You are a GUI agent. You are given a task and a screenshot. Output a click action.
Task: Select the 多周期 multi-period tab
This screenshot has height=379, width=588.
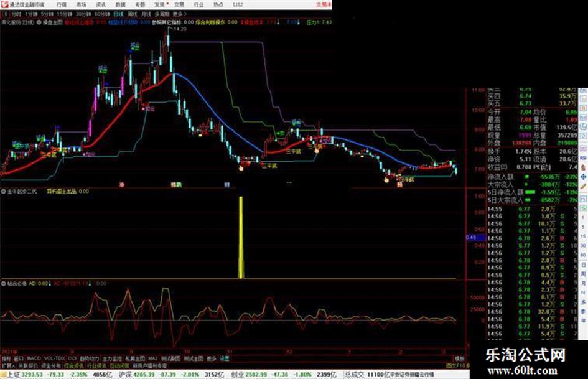pos(162,14)
